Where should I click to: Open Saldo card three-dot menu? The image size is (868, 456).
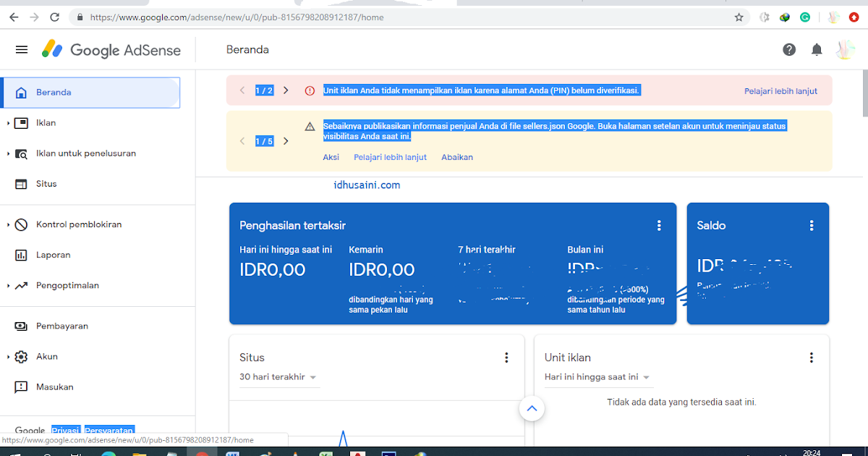click(x=812, y=226)
